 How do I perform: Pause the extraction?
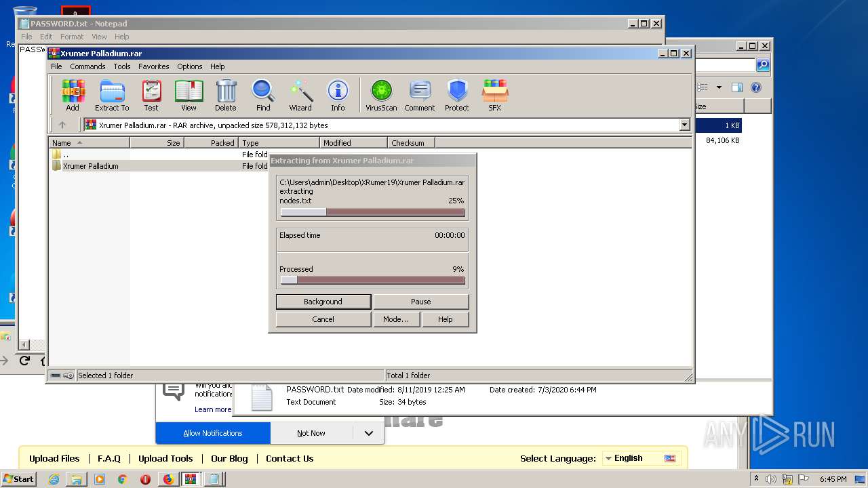(420, 302)
